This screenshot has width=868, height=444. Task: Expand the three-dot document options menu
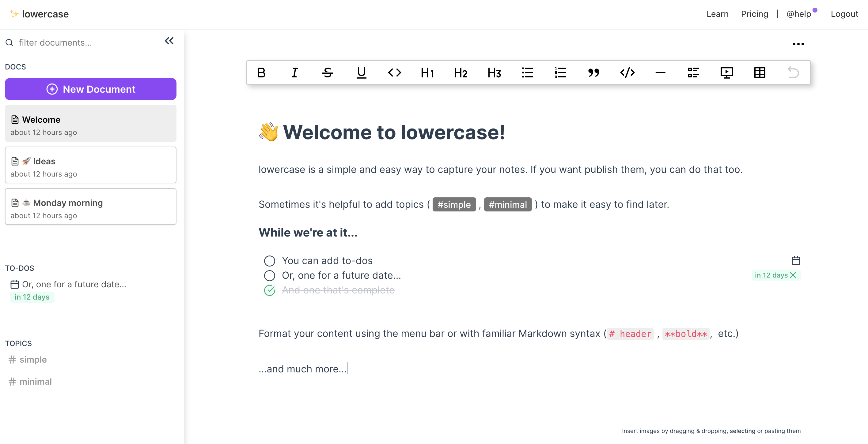tap(798, 44)
